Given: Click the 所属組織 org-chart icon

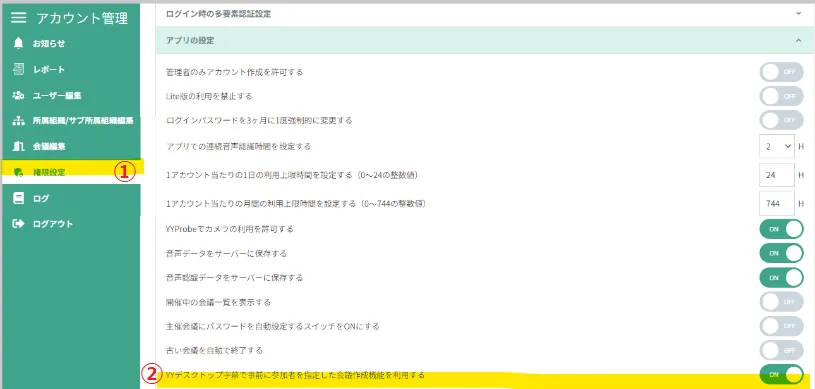Looking at the screenshot, I should (19, 121).
